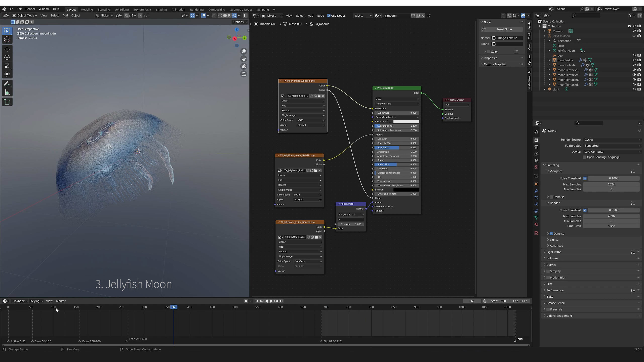
Task: Click Roughness slider in Principled BSDF
Action: (397, 148)
